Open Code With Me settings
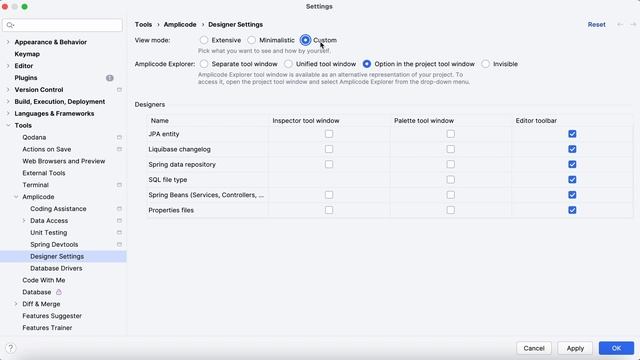 click(44, 280)
